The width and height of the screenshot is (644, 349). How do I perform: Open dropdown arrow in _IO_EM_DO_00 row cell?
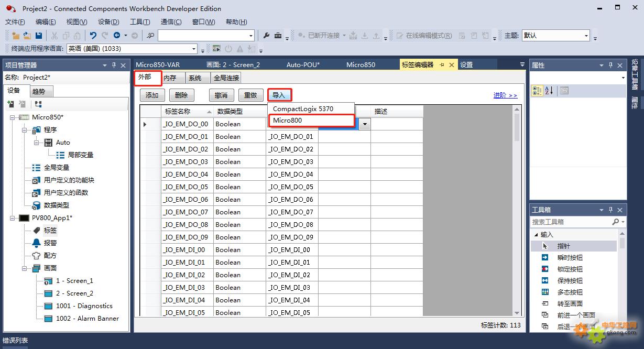click(x=365, y=124)
